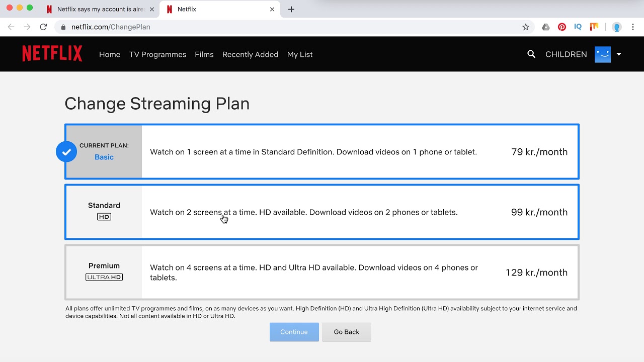The image size is (644, 362).
Task: Select the active Netflix tab
Action: pos(220,9)
